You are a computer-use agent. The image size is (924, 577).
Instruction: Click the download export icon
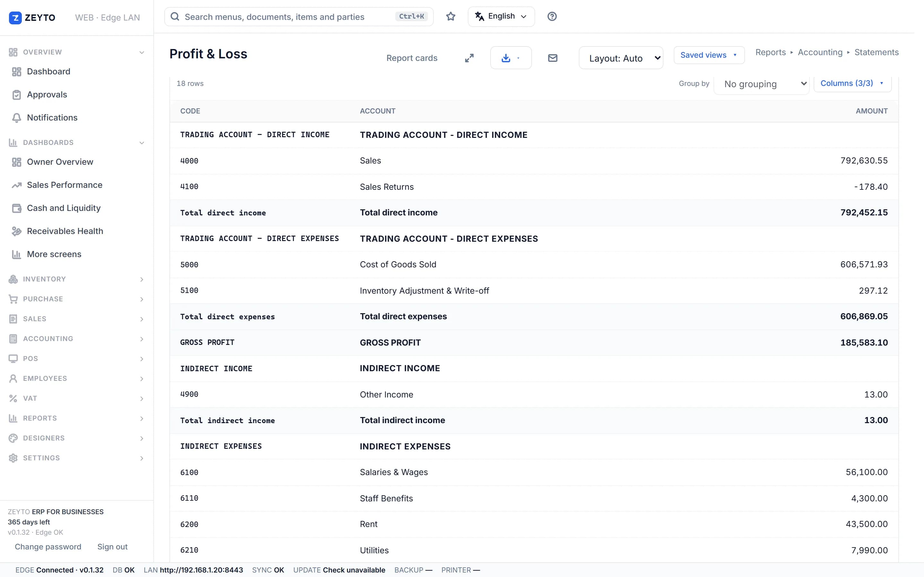tap(506, 58)
